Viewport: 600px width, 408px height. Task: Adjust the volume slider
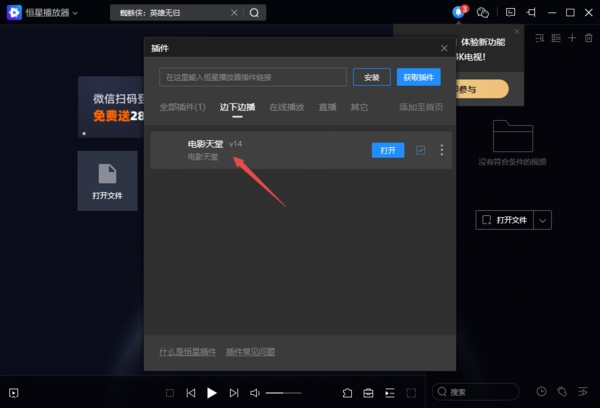coord(283,393)
